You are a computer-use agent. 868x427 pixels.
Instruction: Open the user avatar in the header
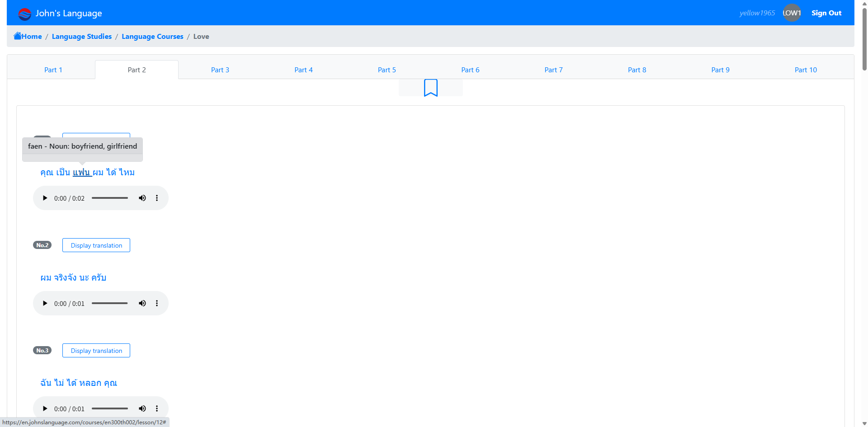tap(792, 13)
